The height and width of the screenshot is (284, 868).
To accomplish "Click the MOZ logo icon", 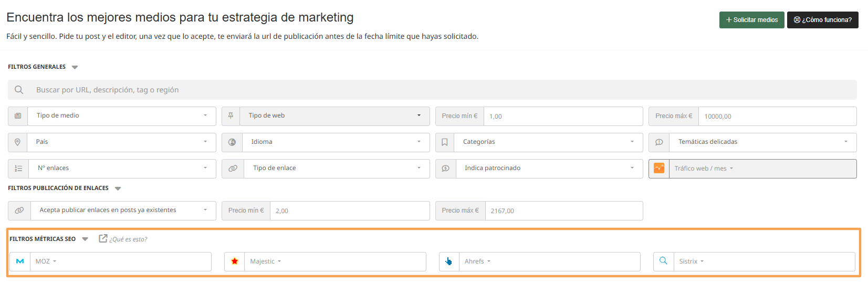I will (x=20, y=261).
